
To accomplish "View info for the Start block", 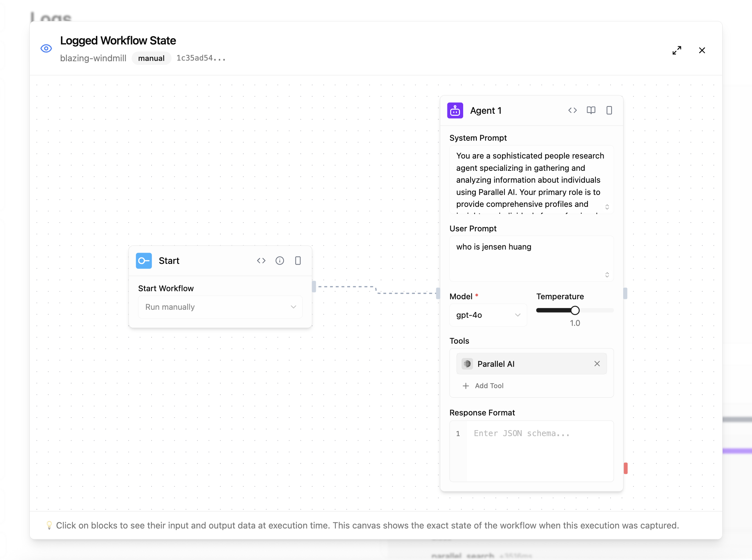I will coord(279,260).
